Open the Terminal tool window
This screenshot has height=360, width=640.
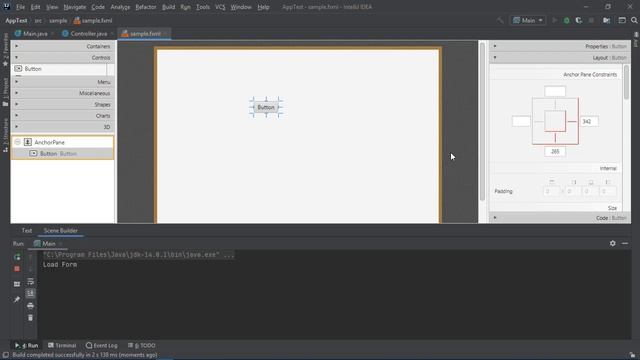coord(62,345)
